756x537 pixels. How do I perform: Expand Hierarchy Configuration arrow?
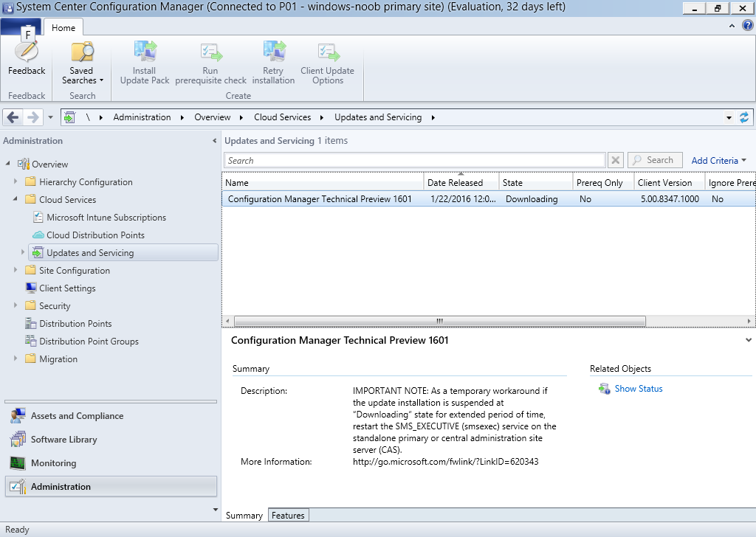click(x=16, y=181)
